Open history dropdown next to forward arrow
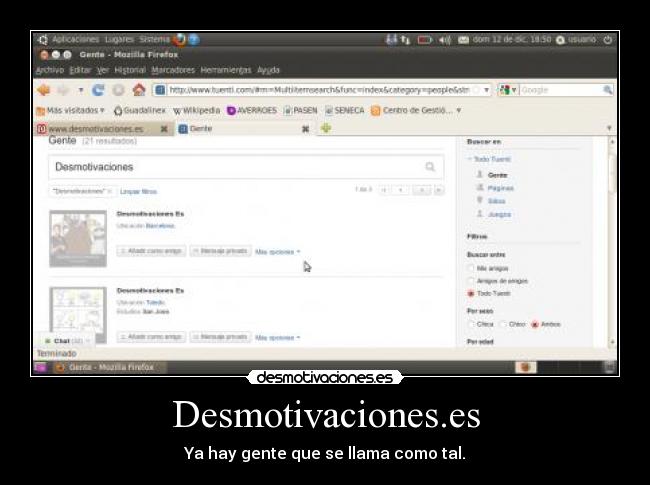 click(x=81, y=90)
